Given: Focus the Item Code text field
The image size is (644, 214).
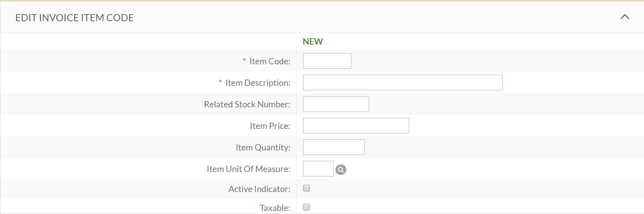Looking at the screenshot, I should click(x=327, y=61).
